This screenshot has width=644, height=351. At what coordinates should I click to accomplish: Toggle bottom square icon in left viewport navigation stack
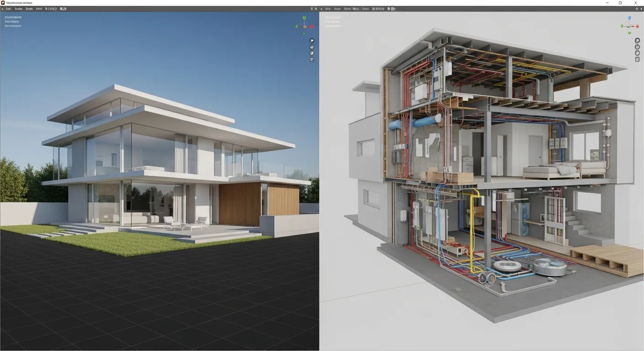click(312, 59)
